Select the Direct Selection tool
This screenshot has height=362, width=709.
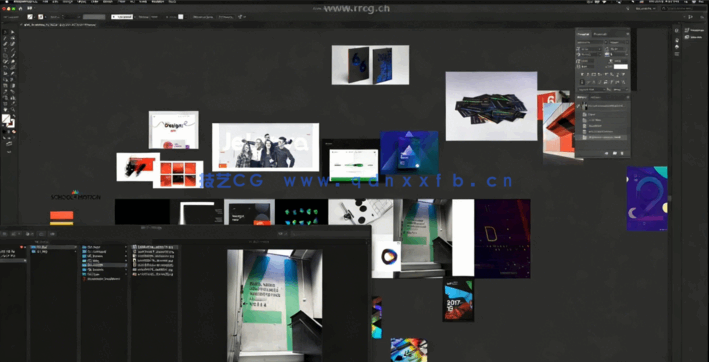[x=13, y=32]
